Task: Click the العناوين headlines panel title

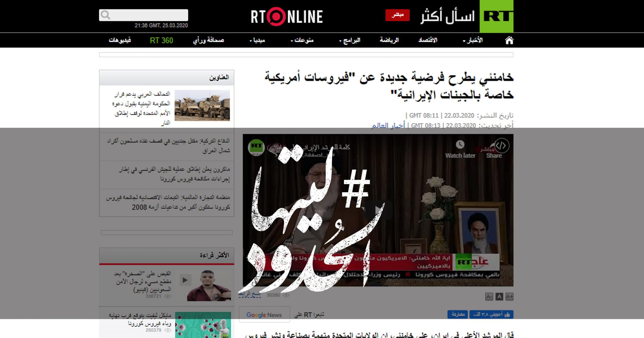Action: (x=219, y=78)
